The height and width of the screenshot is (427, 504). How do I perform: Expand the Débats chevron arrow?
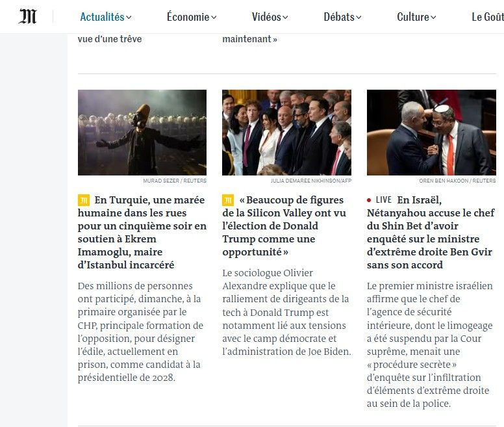coord(359,18)
